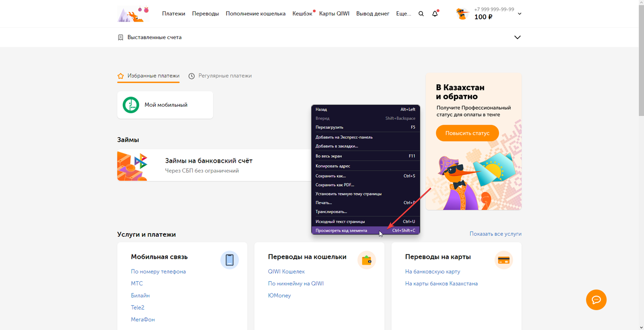Image resolution: width=644 pixels, height=330 pixels.
Task: Select Добавить на Экспресс-панель
Action: pyautogui.click(x=365, y=137)
